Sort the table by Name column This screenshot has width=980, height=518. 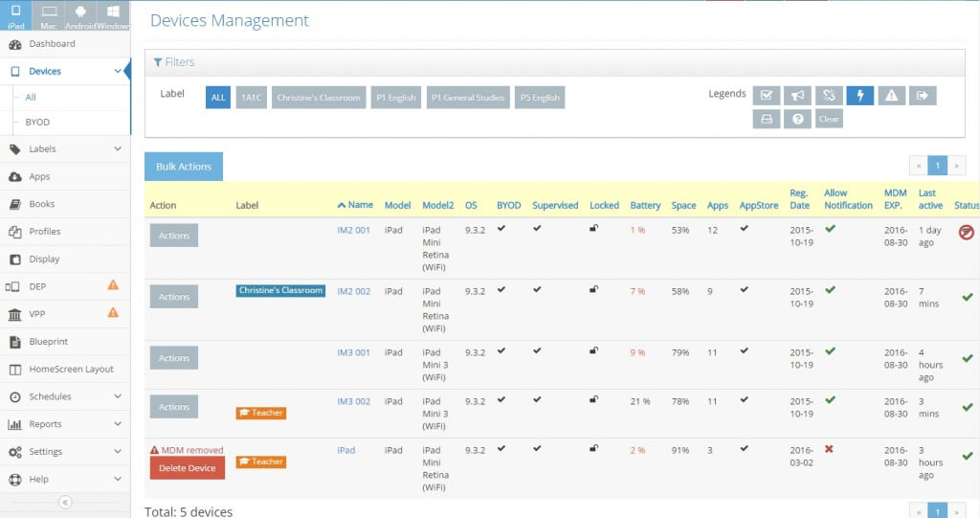pos(355,205)
